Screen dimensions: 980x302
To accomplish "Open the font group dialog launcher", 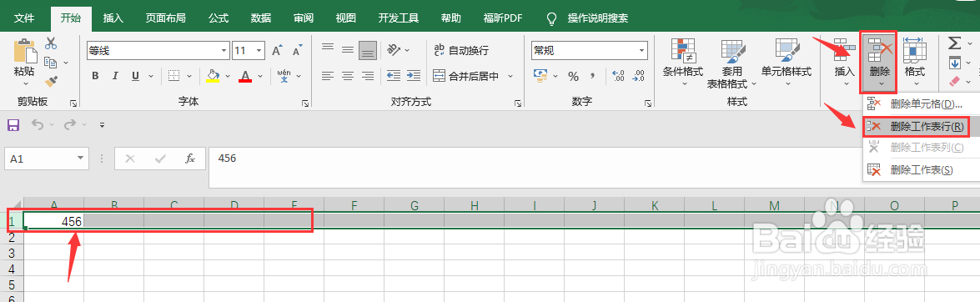I will (x=305, y=103).
